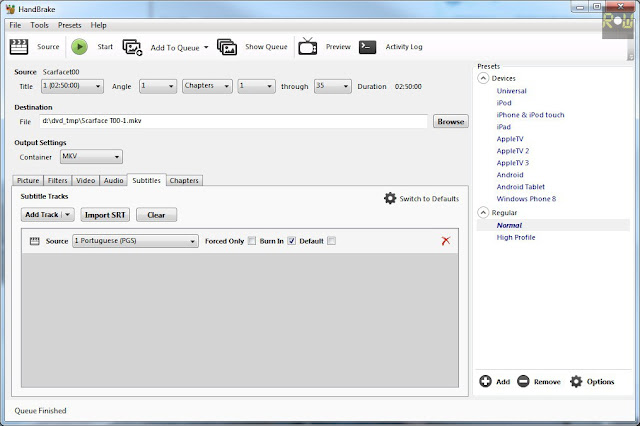Viewport: 640px width, 426px height.
Task: Switch to the Audio tab
Action: [x=113, y=180]
